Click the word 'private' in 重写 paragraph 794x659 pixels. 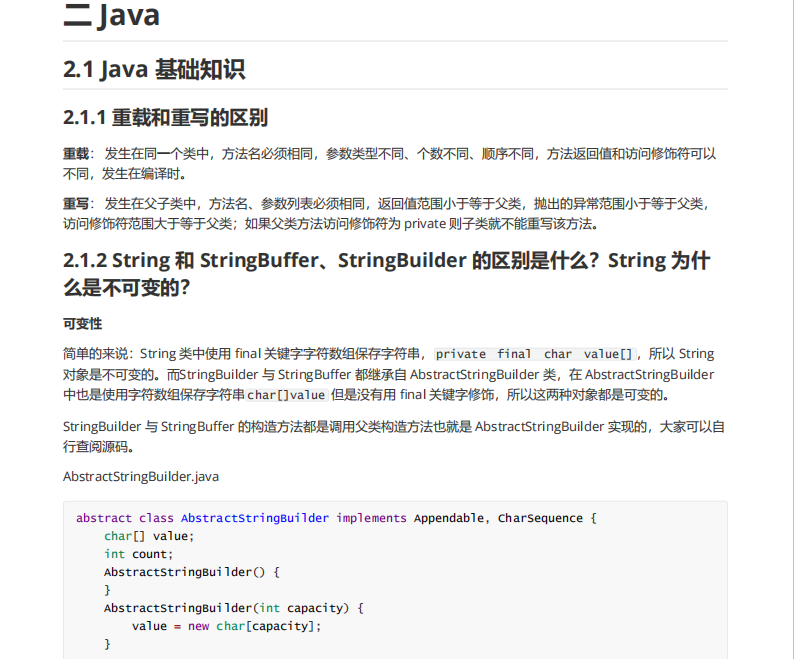pyautogui.click(x=425, y=224)
